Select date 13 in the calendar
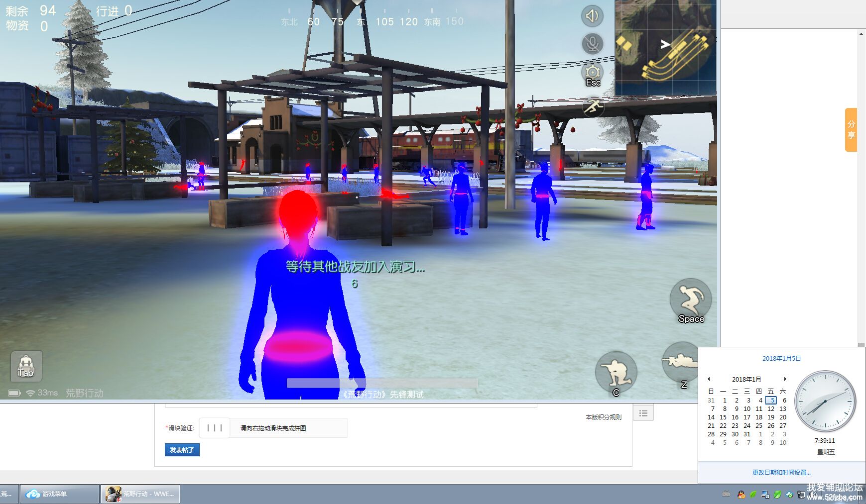 point(783,408)
